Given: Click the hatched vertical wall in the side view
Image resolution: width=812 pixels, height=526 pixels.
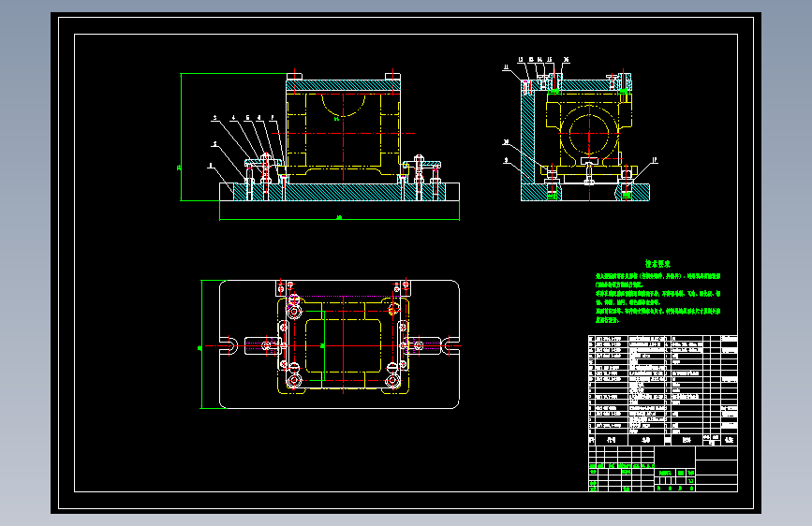Looking at the screenshot, I should [x=527, y=139].
